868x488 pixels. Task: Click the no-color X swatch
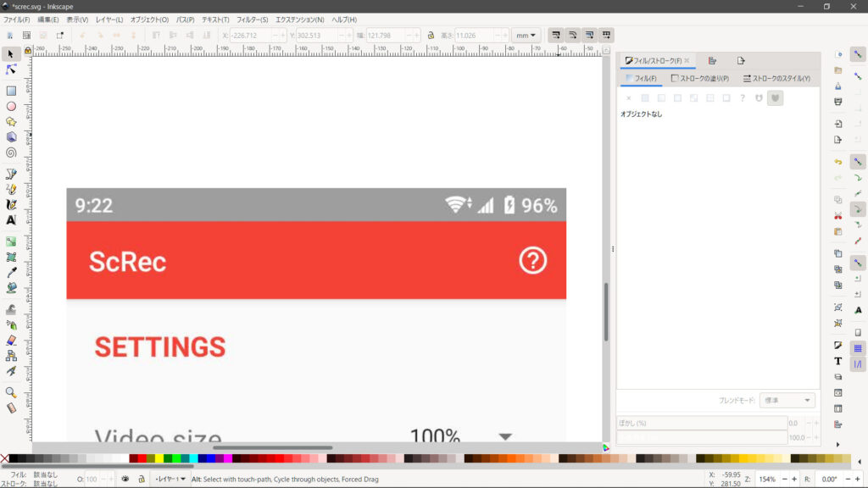pyautogui.click(x=4, y=458)
